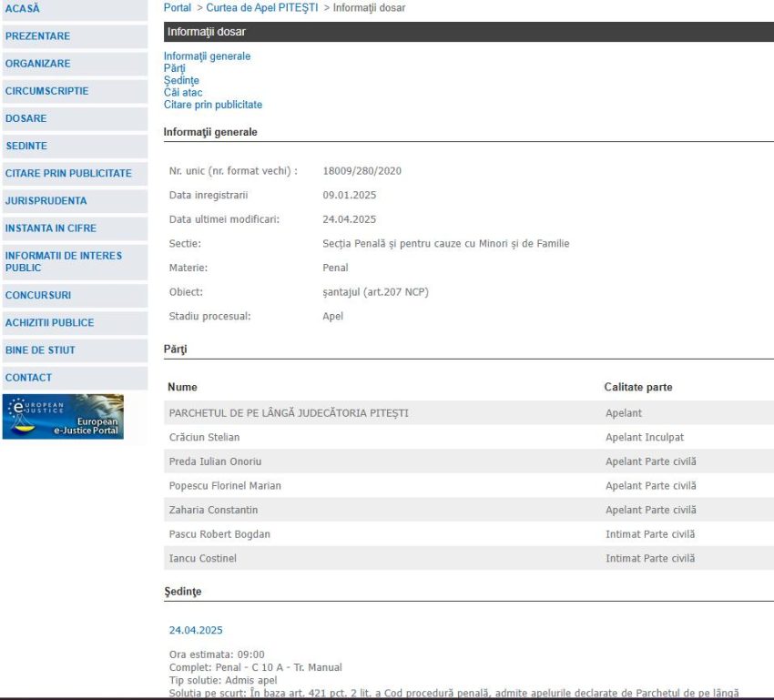The width and height of the screenshot is (774, 700).
Task: Open INSTANTA IN CIFRE menu item
Action: point(50,228)
